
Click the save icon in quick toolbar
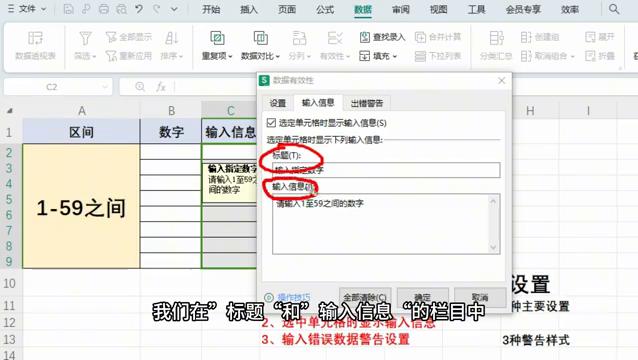68,9
